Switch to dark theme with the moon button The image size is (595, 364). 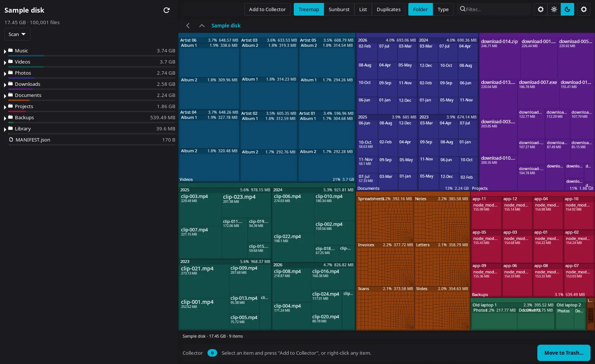[567, 9]
